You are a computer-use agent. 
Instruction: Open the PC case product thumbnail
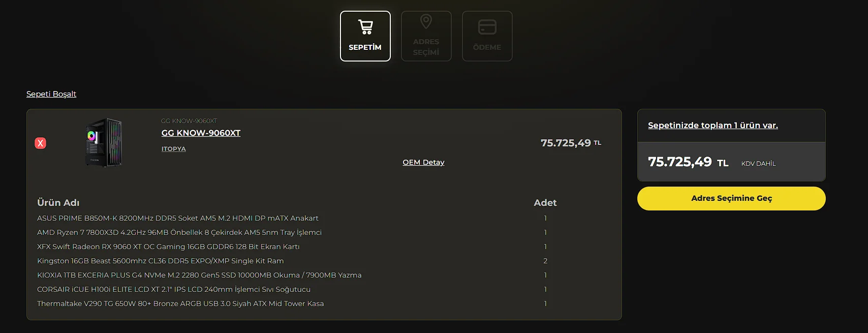click(x=104, y=143)
